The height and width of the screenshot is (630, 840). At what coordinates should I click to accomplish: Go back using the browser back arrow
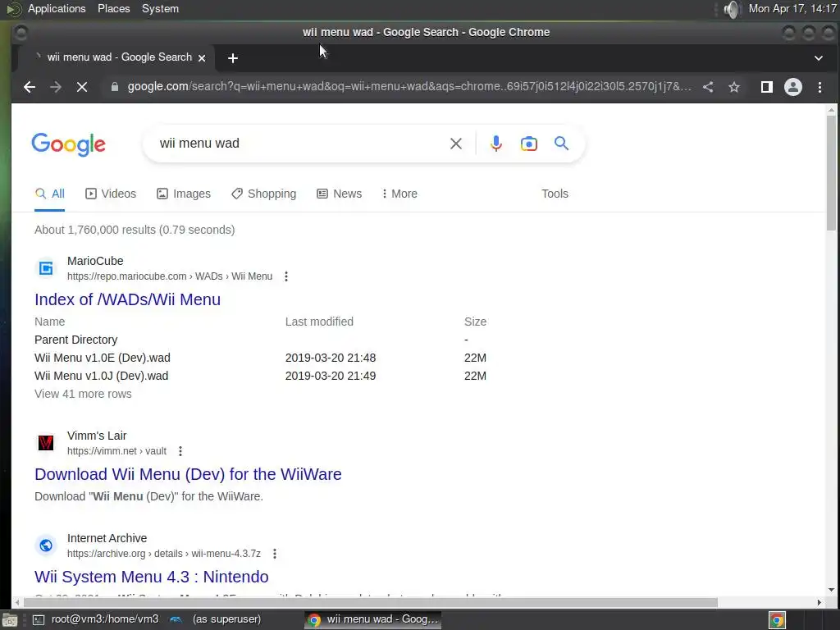pos(30,87)
